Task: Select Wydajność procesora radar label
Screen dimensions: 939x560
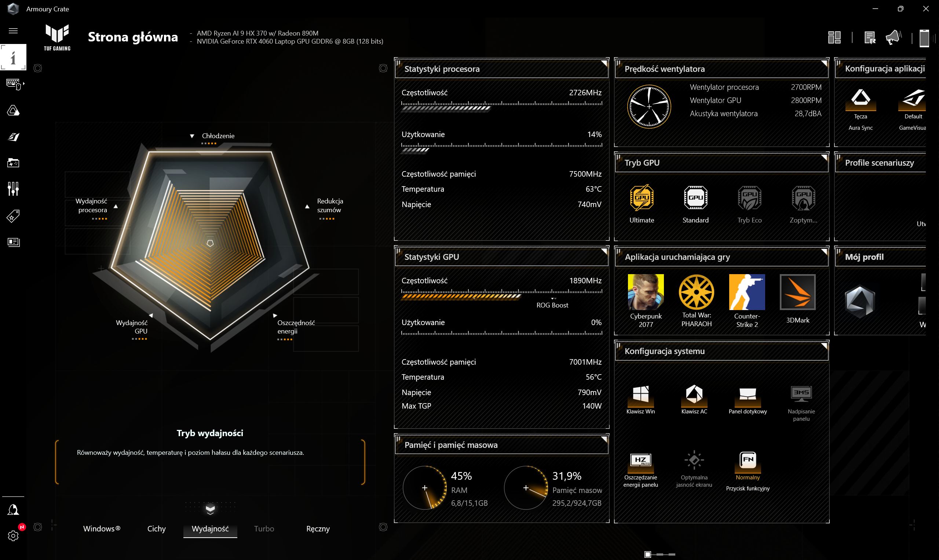Action: [91, 205]
